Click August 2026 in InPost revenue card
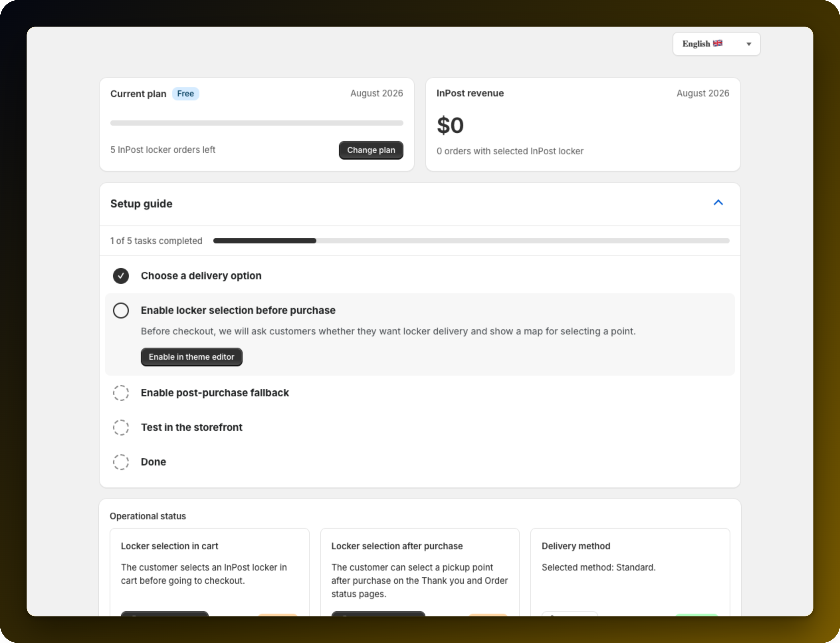Viewport: 840px width, 643px height. click(x=703, y=93)
